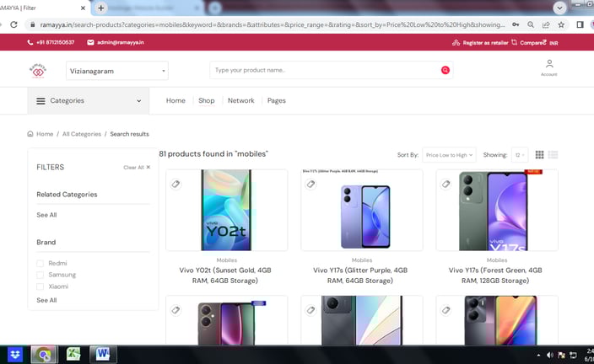
Task: Open the Pages navigation menu item
Action: (x=277, y=100)
